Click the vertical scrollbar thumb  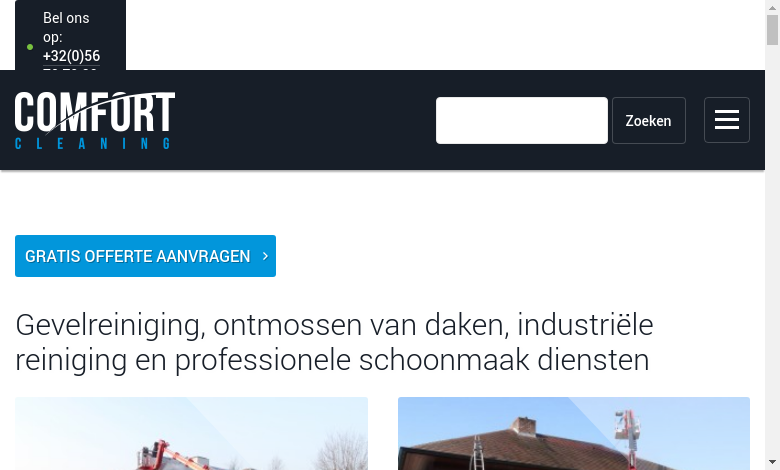tap(772, 30)
